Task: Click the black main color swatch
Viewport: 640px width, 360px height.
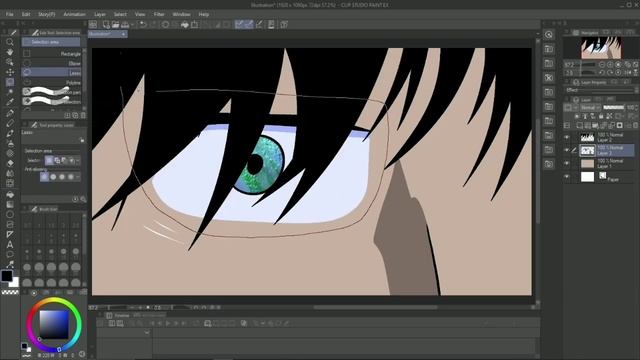Action: [x=7, y=276]
